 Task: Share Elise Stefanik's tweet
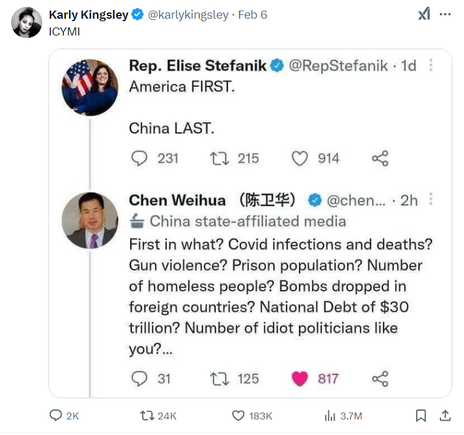point(380,158)
